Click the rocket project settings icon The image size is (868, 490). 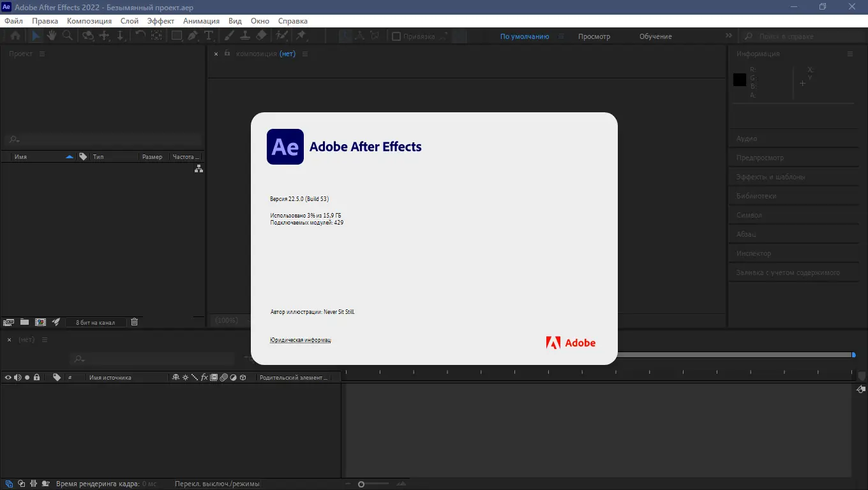(56, 322)
